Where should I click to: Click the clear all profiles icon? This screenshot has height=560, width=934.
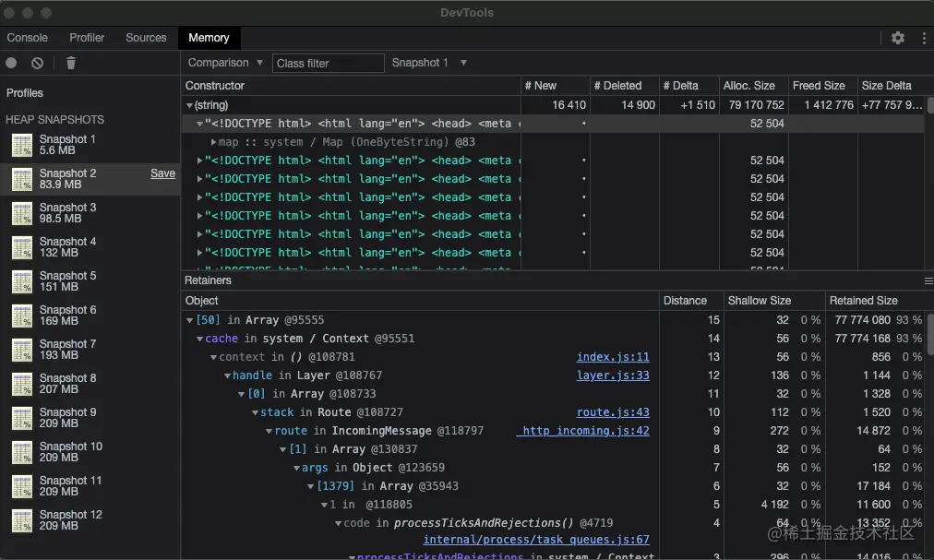pos(37,63)
